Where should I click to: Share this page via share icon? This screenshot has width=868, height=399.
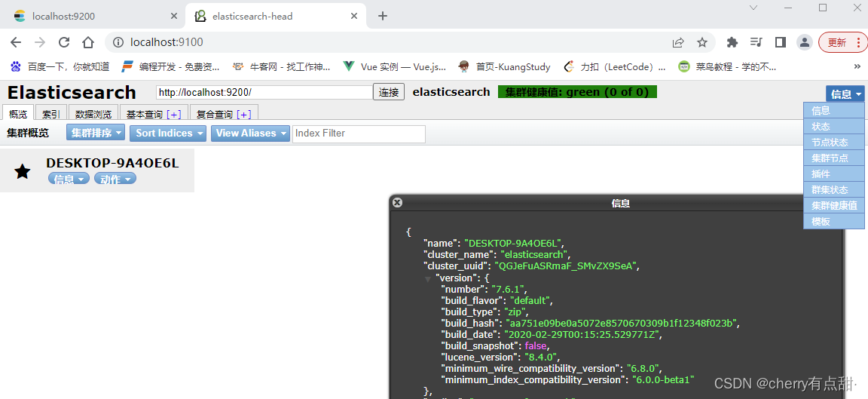click(678, 43)
